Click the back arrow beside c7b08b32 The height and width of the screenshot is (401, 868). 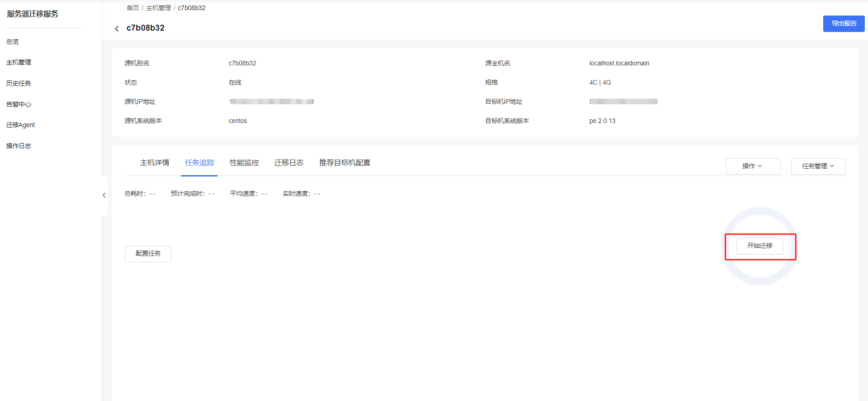tap(117, 28)
